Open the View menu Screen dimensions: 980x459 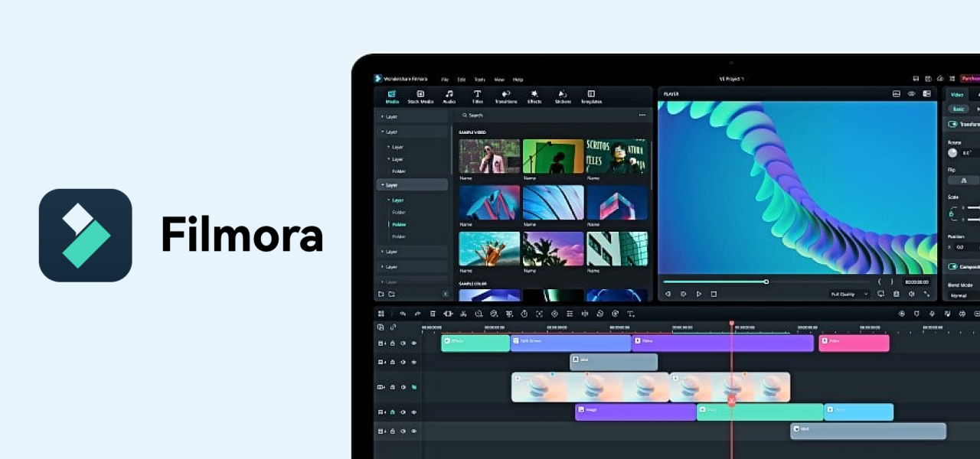point(499,80)
